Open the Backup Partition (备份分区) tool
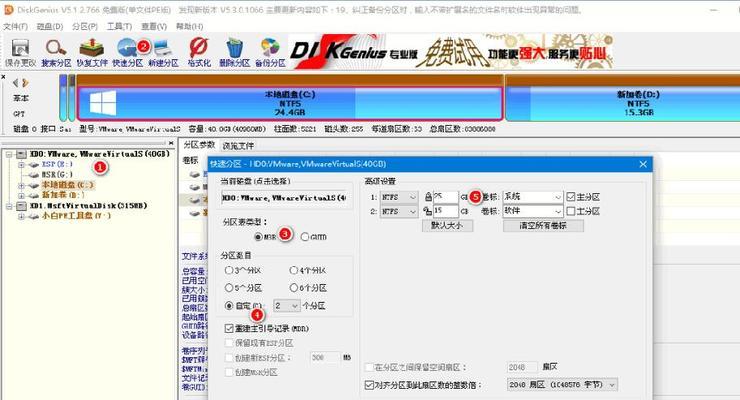Image resolution: width=740 pixels, height=400 pixels. pos(270,52)
